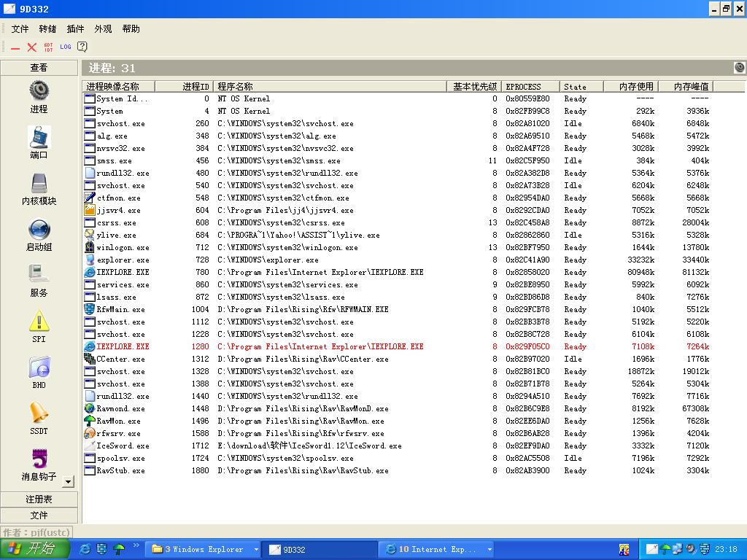Click the language bar icon near system tray
This screenshot has height=560, width=747.
pos(624,550)
